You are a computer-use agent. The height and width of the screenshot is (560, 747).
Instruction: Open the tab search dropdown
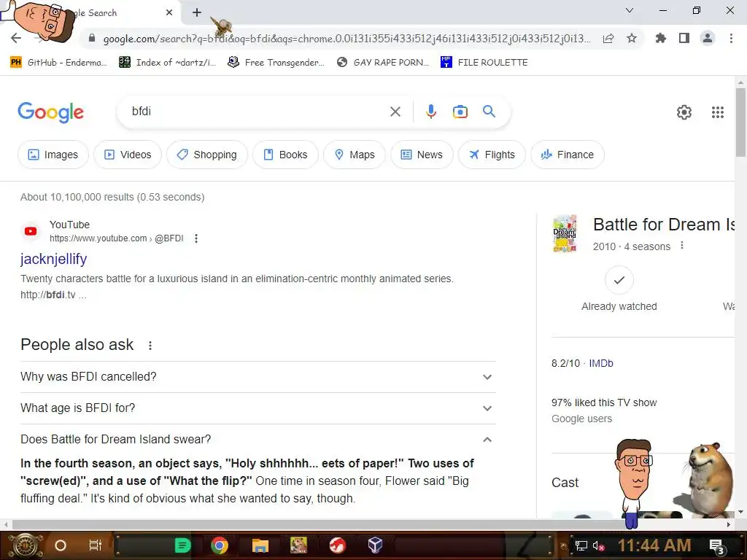point(630,10)
